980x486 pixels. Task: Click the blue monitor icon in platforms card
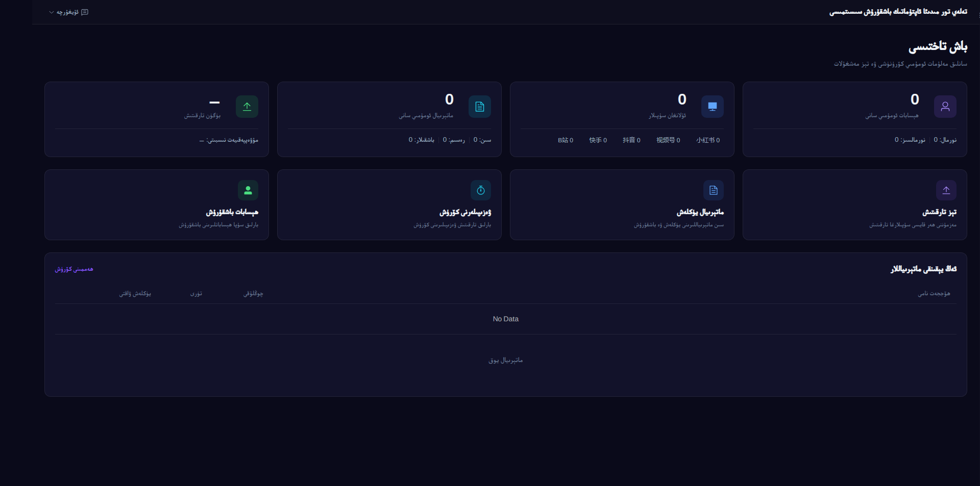tap(713, 107)
